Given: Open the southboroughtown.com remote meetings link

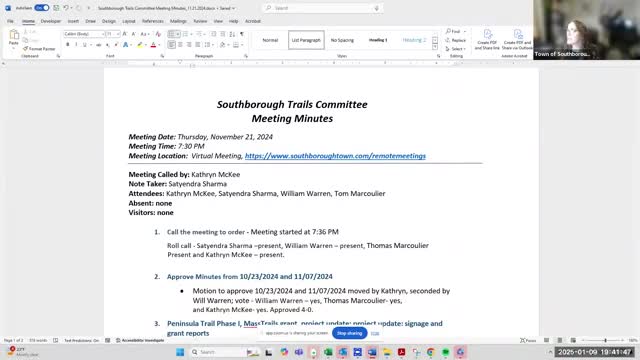Looking at the screenshot, I should 335,156.
